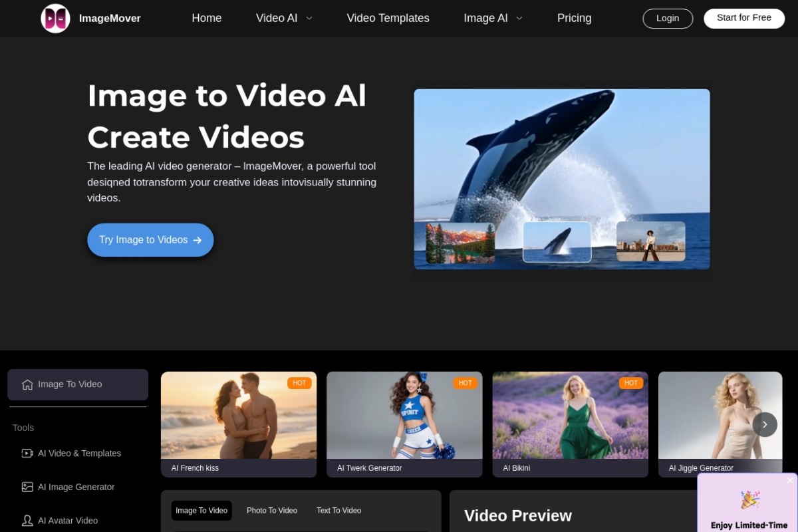Screen dimensions: 798x532
Task: Click the Try Image to Videos arrow icon
Action: pyautogui.click(x=197, y=240)
